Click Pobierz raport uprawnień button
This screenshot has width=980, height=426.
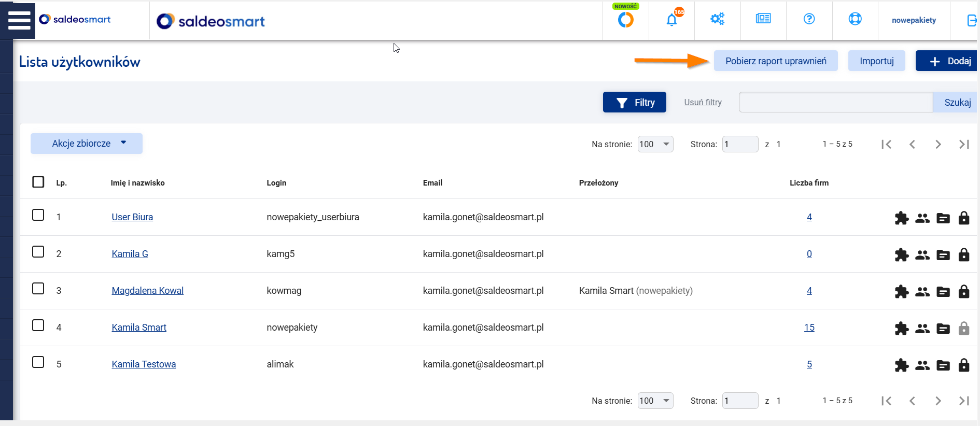[776, 61]
